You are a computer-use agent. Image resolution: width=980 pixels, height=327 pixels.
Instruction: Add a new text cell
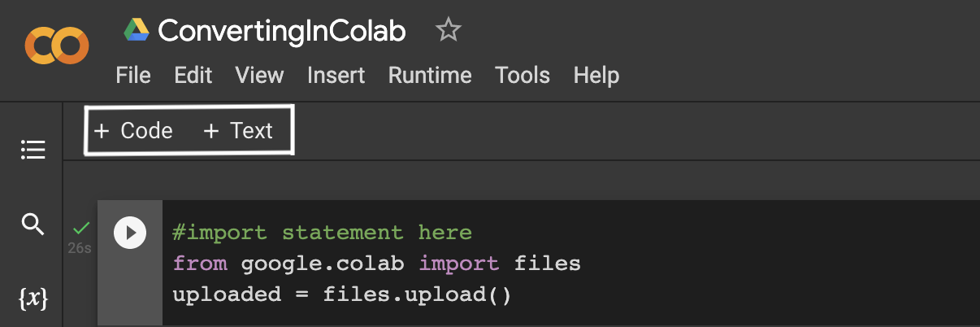[x=238, y=131]
